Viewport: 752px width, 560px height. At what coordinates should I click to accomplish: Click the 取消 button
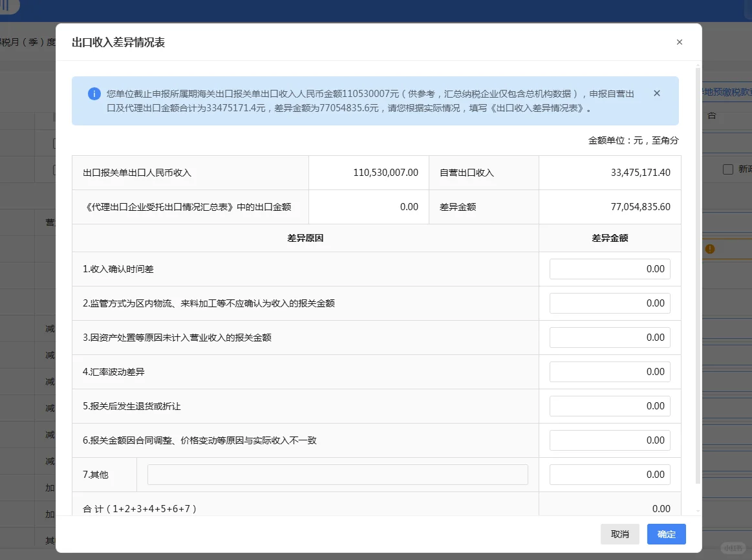(619, 534)
